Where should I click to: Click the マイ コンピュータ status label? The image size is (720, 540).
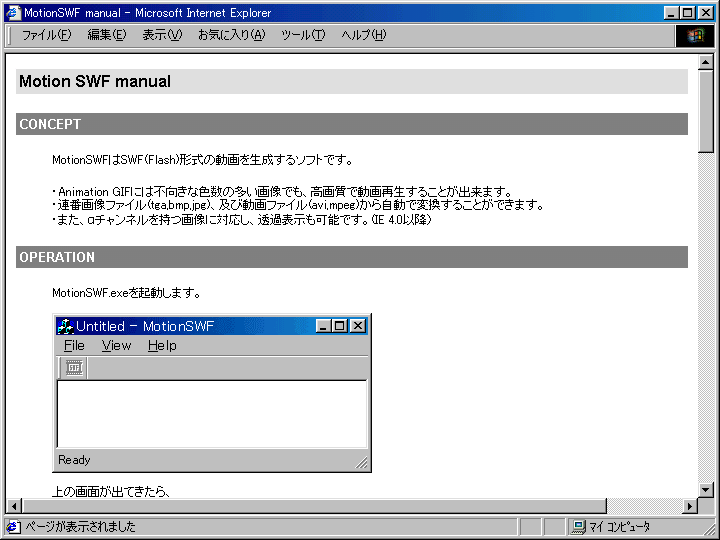click(619, 526)
